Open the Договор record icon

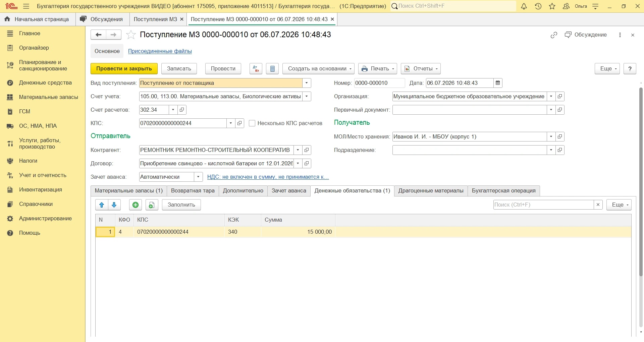coord(307,163)
